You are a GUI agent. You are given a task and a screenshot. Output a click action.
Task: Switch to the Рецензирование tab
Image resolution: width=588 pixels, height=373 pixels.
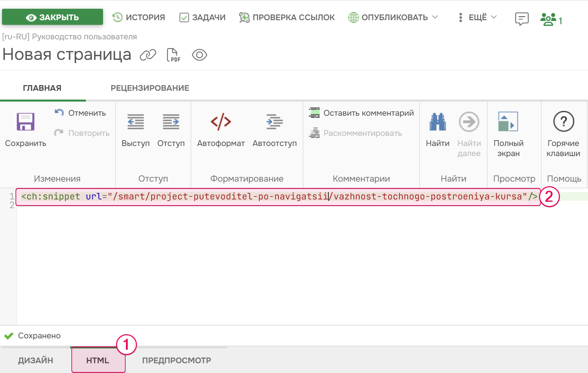click(x=150, y=88)
